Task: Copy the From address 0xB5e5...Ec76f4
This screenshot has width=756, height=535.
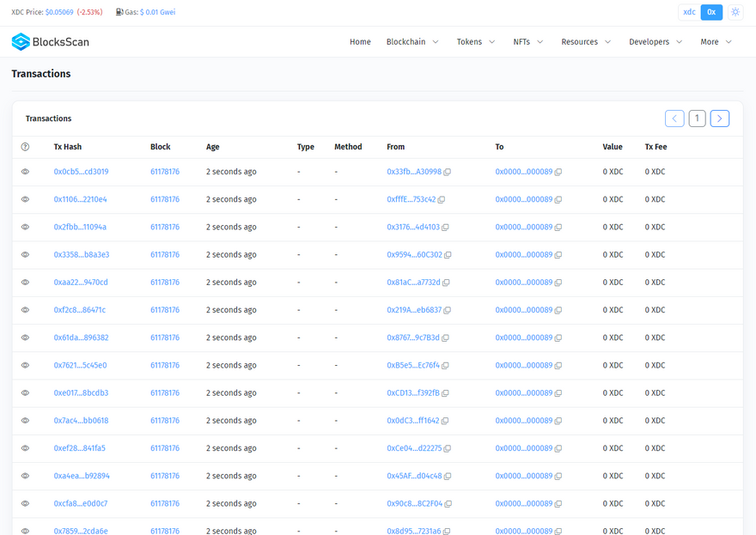Action: 445,366
